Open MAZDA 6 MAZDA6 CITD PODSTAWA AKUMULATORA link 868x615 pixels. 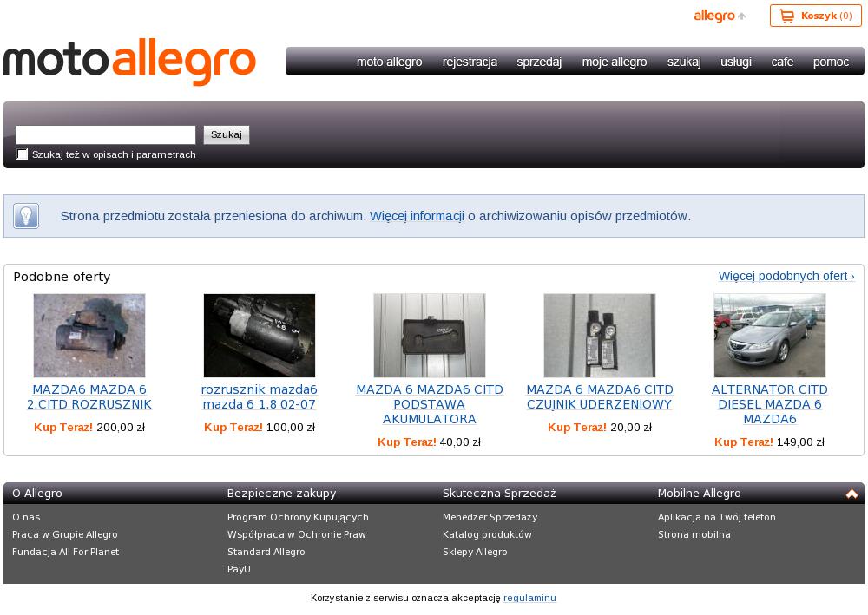pyautogui.click(x=430, y=404)
